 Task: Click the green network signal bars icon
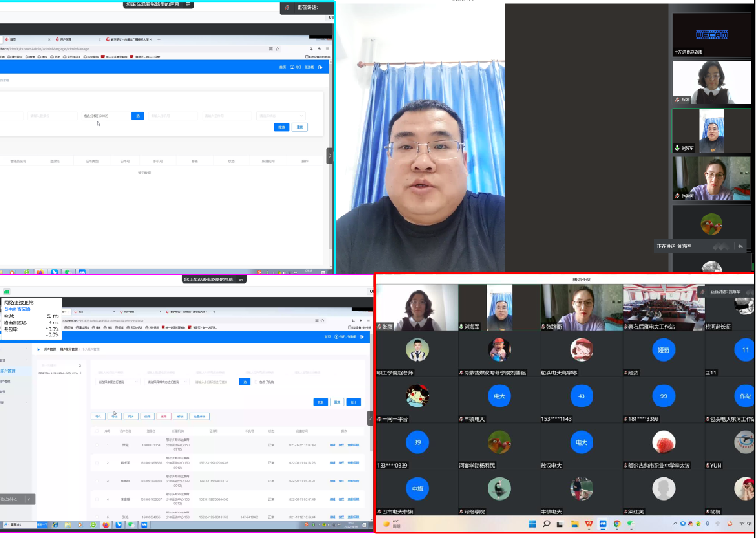tap(6, 291)
